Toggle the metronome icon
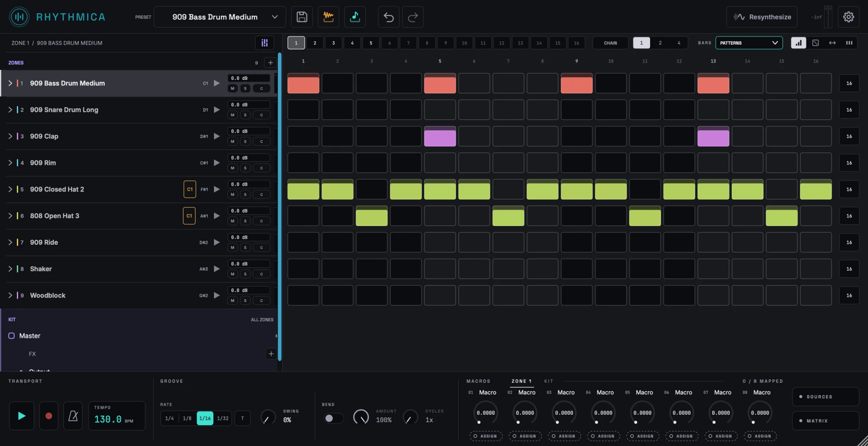Screen dimensions: 868x446 pos(73,416)
